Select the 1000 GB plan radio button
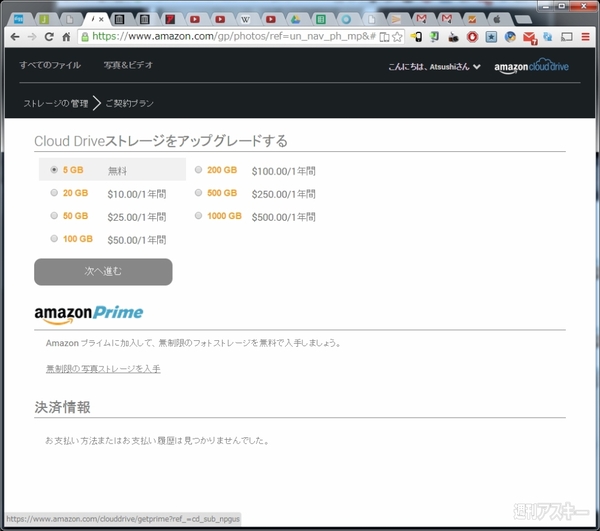 (x=198, y=215)
